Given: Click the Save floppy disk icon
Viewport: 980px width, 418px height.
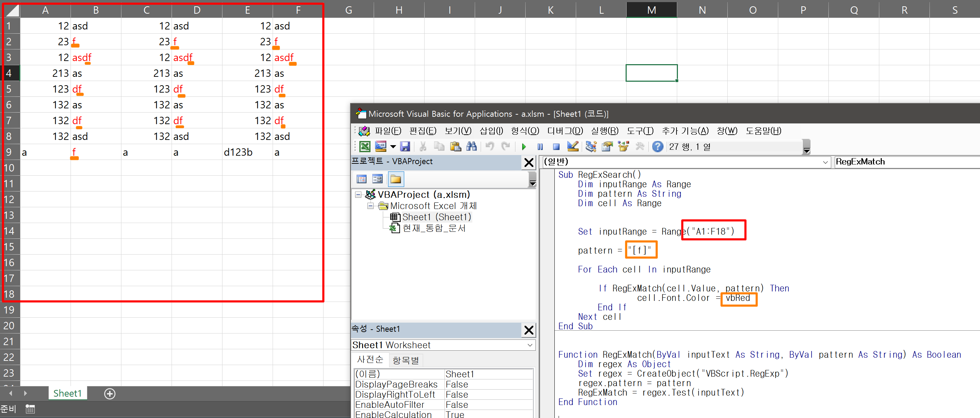Looking at the screenshot, I should 405,147.
